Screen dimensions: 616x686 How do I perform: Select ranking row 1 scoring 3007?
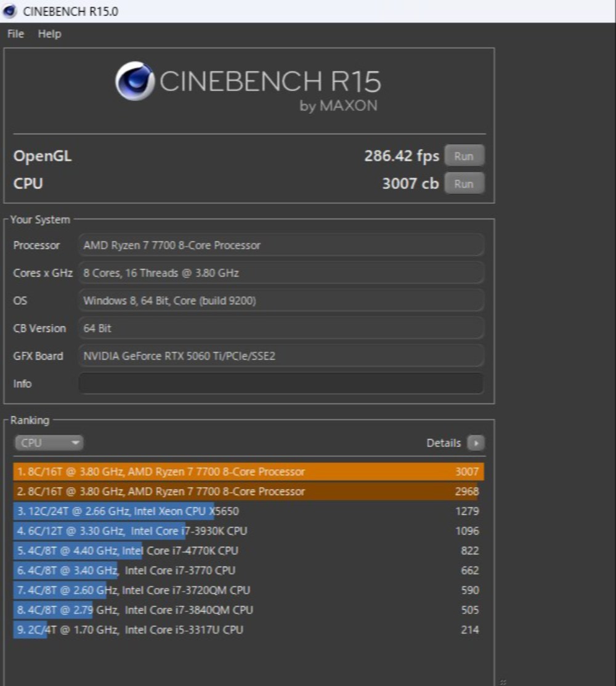click(x=248, y=472)
